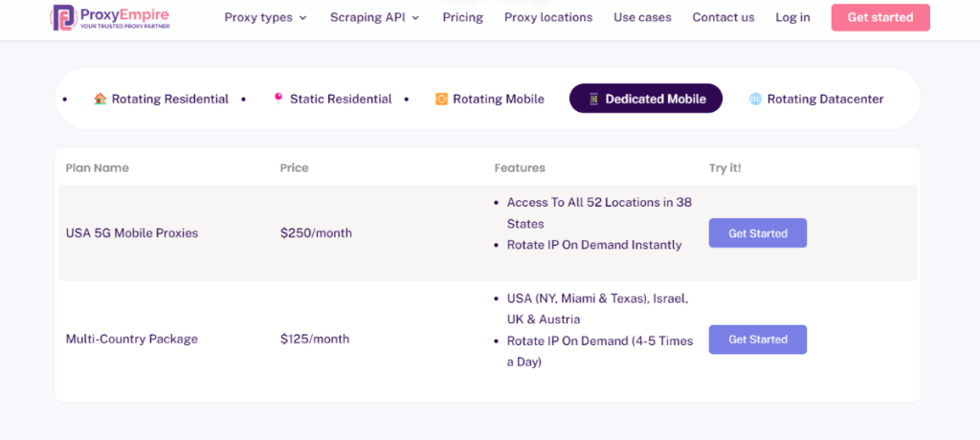Click the pink icon beside Static Residential

(x=278, y=98)
